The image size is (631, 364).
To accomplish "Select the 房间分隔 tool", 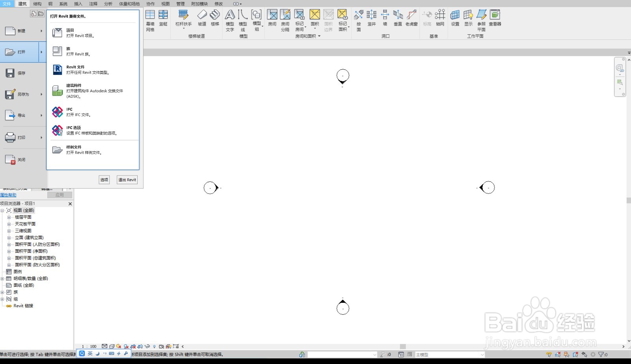I will click(285, 21).
